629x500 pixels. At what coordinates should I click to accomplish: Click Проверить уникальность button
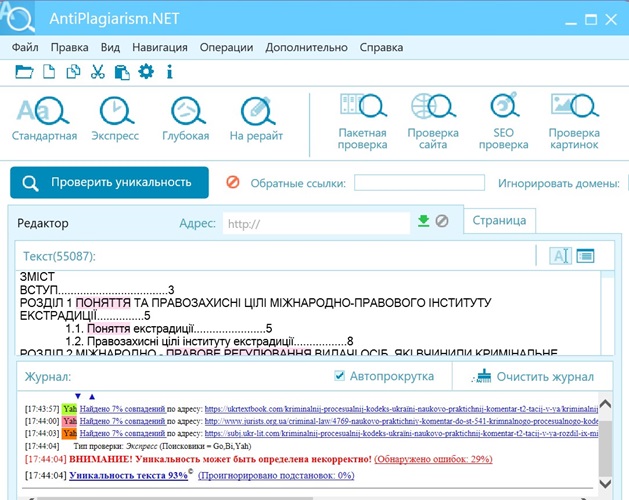pyautogui.click(x=109, y=183)
